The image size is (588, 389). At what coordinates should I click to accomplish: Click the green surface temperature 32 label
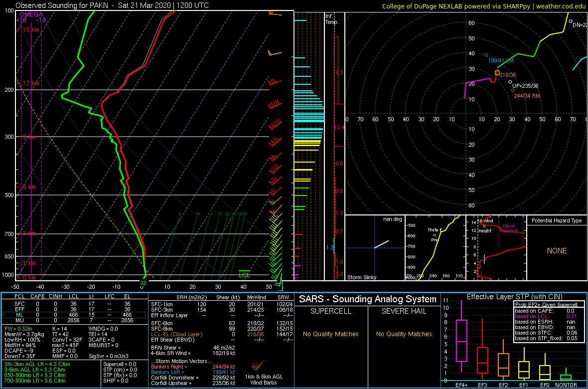pyautogui.click(x=143, y=282)
